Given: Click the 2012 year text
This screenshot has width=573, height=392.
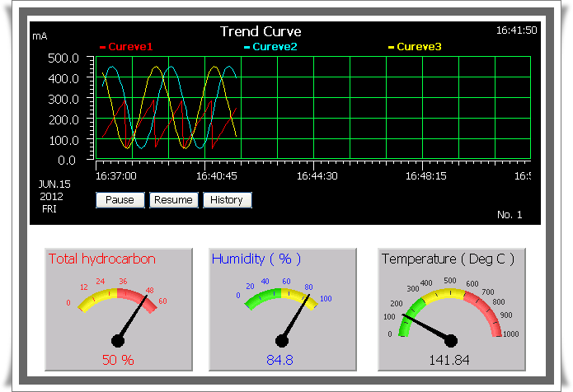Looking at the screenshot, I should click(51, 197).
